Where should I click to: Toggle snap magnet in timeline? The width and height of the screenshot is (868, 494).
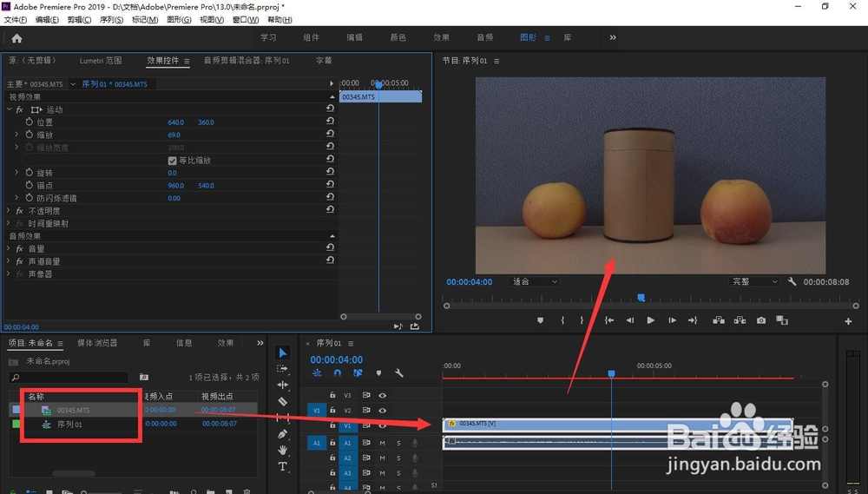(x=337, y=373)
